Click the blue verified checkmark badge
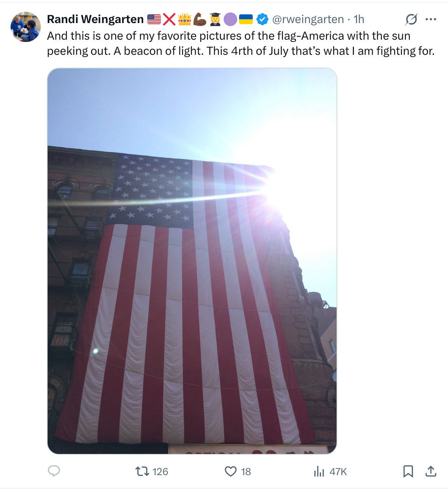The image size is (448, 494). coord(263,19)
